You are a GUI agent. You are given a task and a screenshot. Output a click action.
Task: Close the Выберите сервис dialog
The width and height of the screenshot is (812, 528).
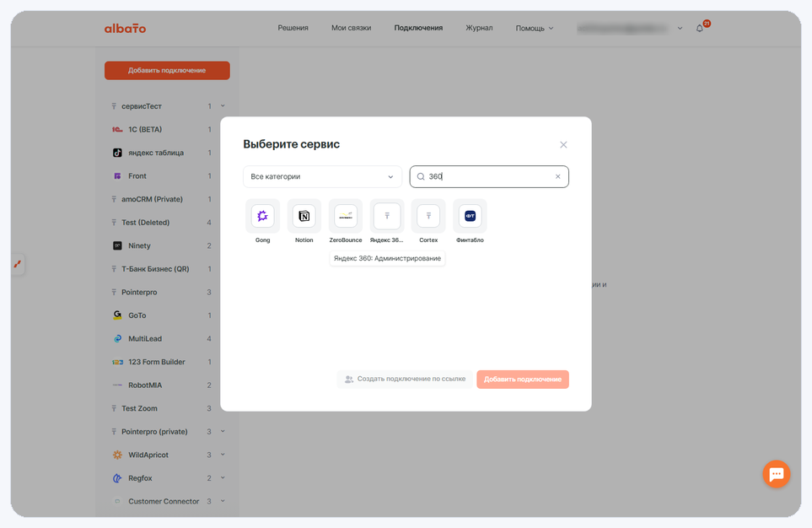click(x=563, y=144)
